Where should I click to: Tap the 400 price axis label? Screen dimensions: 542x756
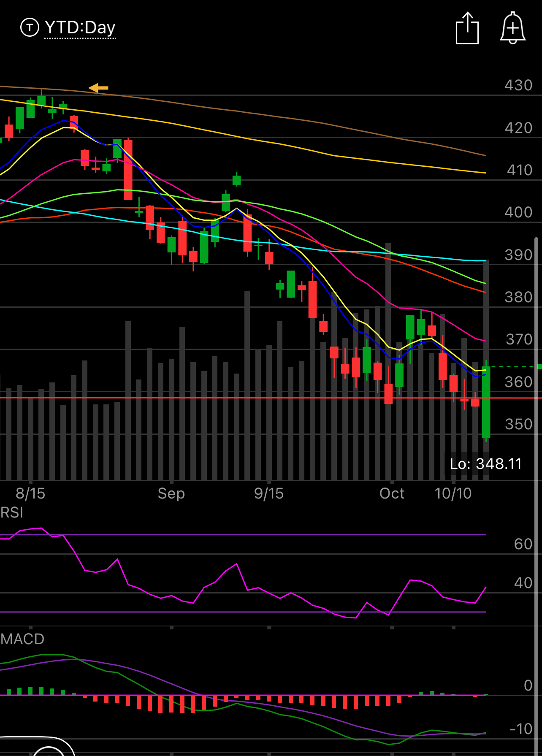[x=519, y=212]
